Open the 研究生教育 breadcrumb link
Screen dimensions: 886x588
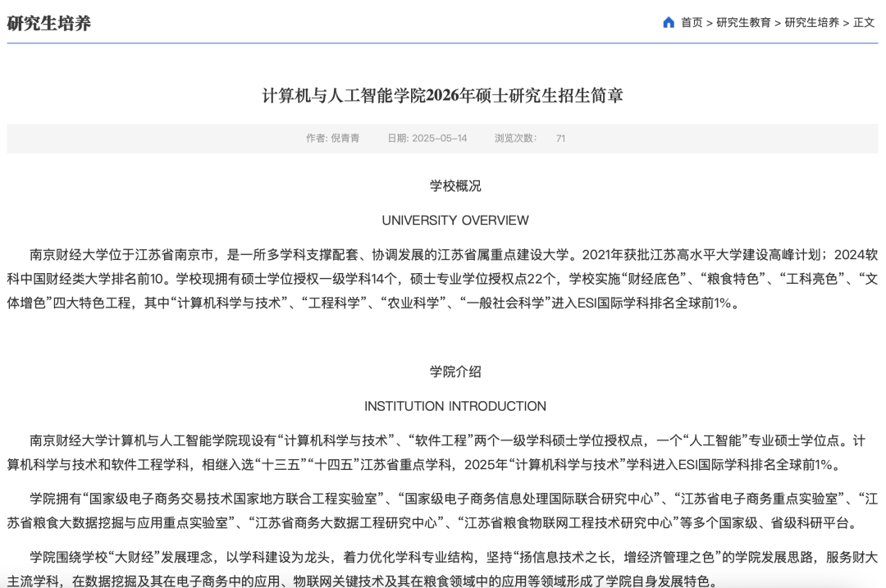pos(745,22)
